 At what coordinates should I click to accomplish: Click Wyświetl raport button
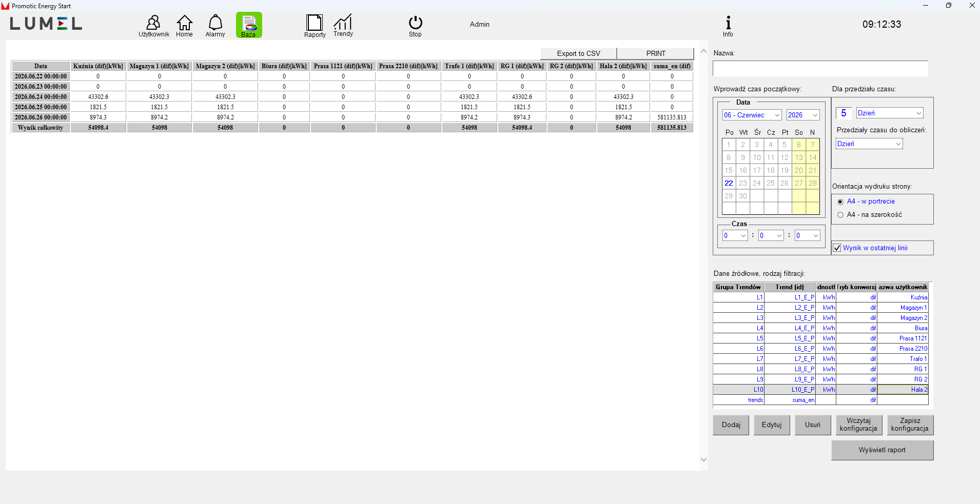(882, 450)
